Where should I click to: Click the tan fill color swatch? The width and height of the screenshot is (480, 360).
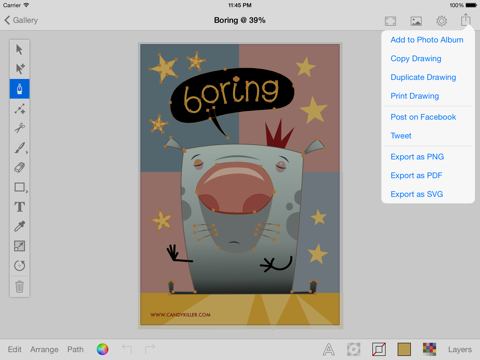(x=404, y=349)
